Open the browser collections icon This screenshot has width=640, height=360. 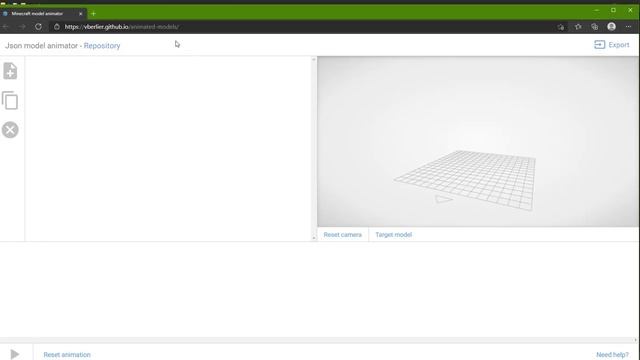pyautogui.click(x=595, y=27)
